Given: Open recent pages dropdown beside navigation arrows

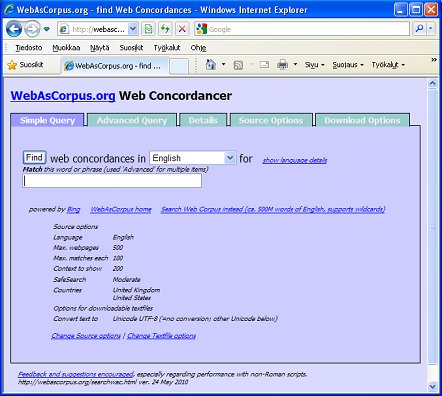Looking at the screenshot, I should pyautogui.click(x=47, y=29).
